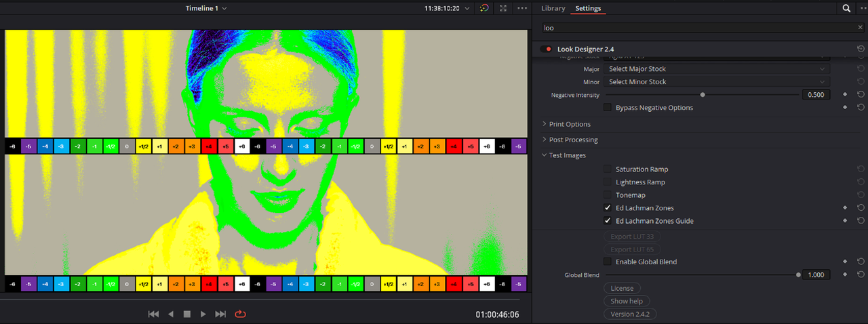
Task: Expand viewer to full screen mode
Action: [503, 8]
